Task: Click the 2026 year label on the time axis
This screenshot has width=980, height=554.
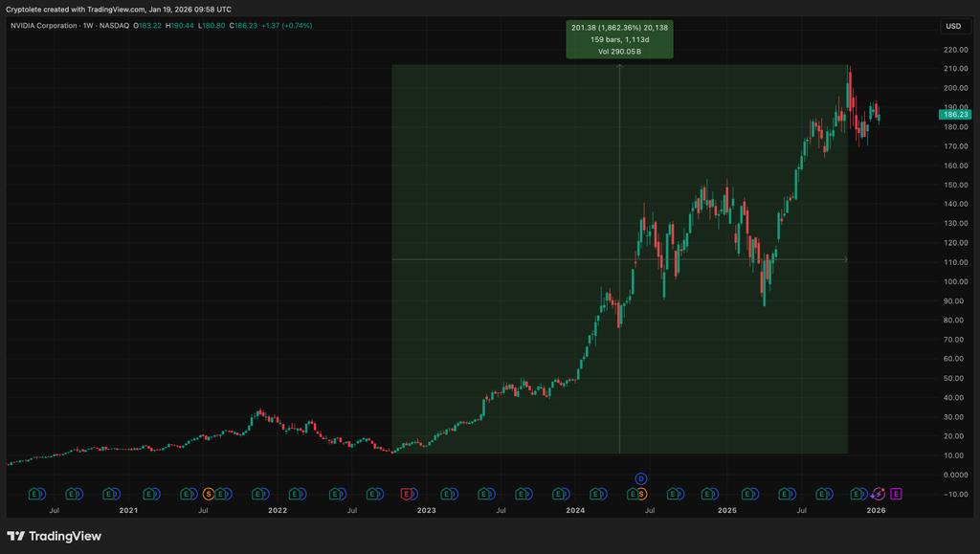Action: [876, 510]
